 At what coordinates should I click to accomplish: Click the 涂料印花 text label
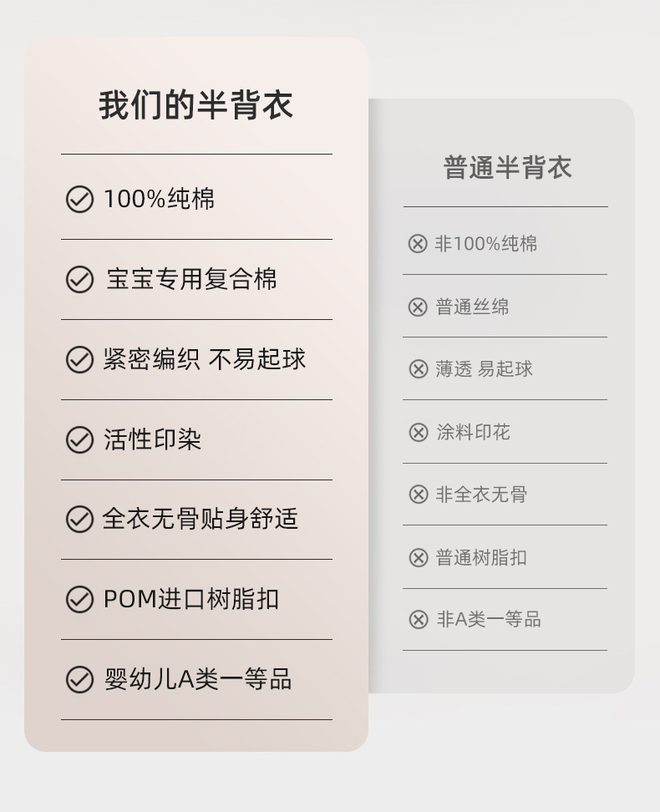point(473,432)
